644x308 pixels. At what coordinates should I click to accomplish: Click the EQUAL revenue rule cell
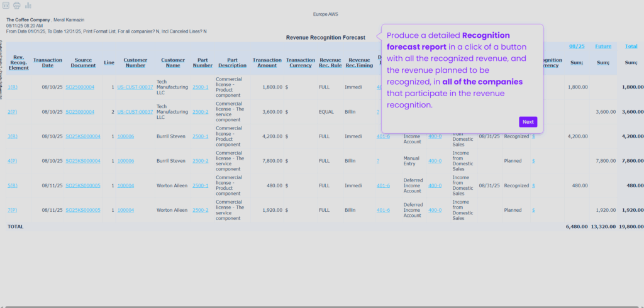coord(326,112)
